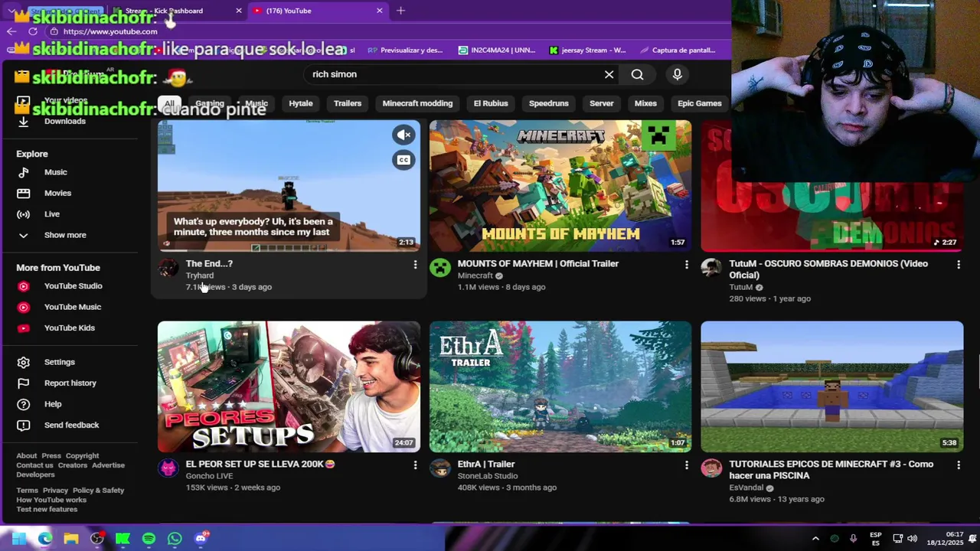Open Spotify from the Windows taskbar

point(149,539)
